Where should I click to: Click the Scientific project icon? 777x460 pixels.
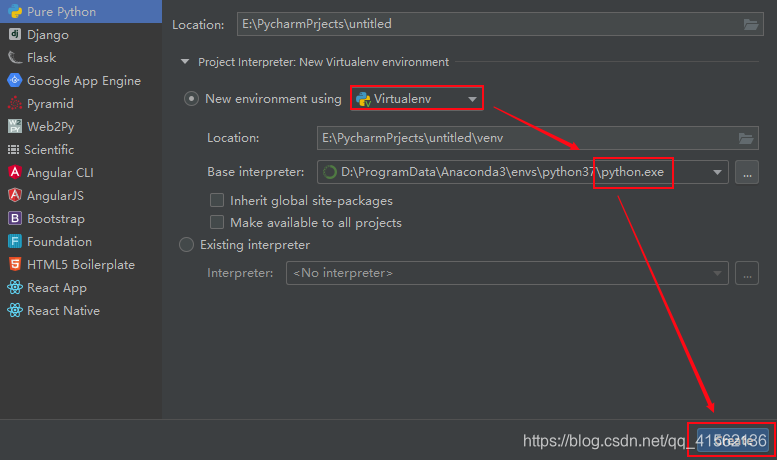[13, 149]
